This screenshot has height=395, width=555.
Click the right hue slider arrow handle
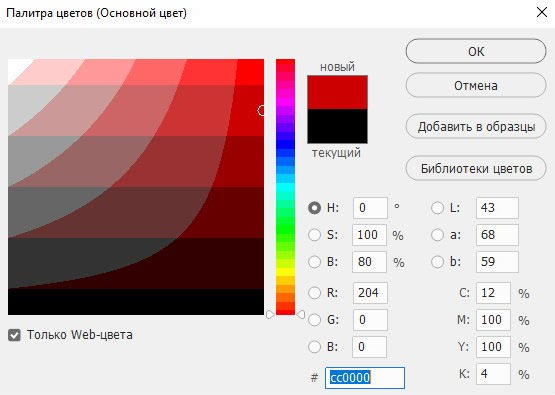click(301, 314)
